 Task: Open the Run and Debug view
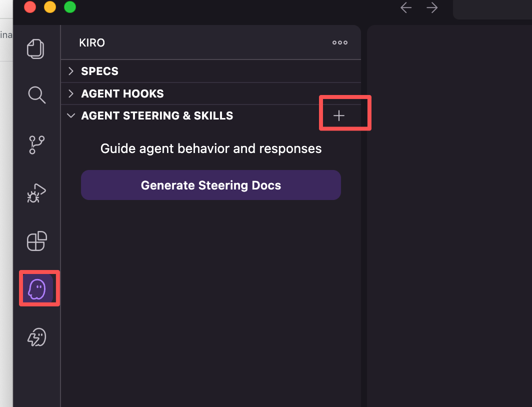click(x=36, y=193)
